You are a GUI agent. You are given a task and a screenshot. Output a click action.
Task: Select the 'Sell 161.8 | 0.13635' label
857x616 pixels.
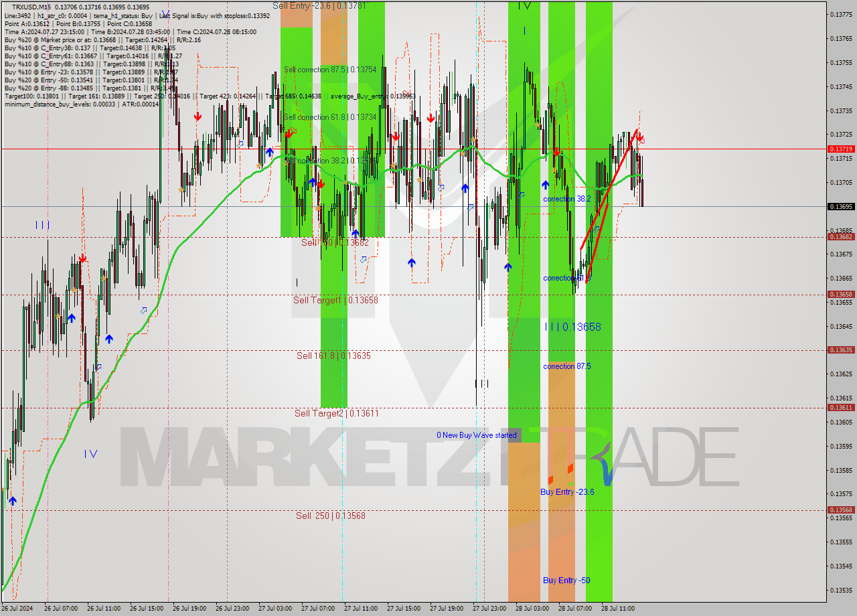click(x=333, y=356)
